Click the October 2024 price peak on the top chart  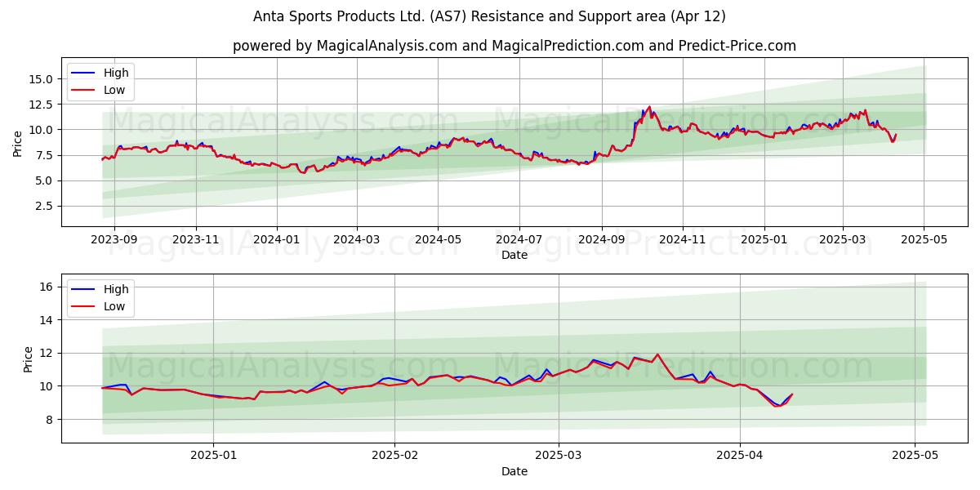(x=649, y=107)
